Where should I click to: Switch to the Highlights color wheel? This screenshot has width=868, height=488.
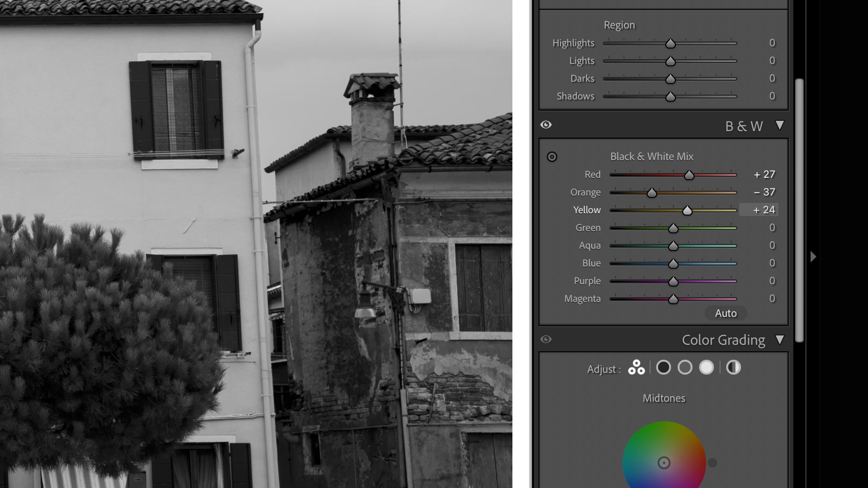coord(706,367)
